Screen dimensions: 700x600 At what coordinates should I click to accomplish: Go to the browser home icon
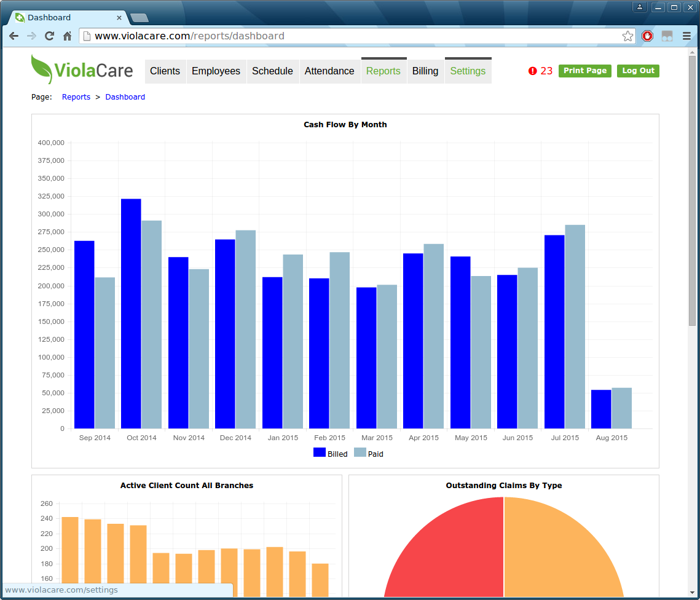point(68,36)
